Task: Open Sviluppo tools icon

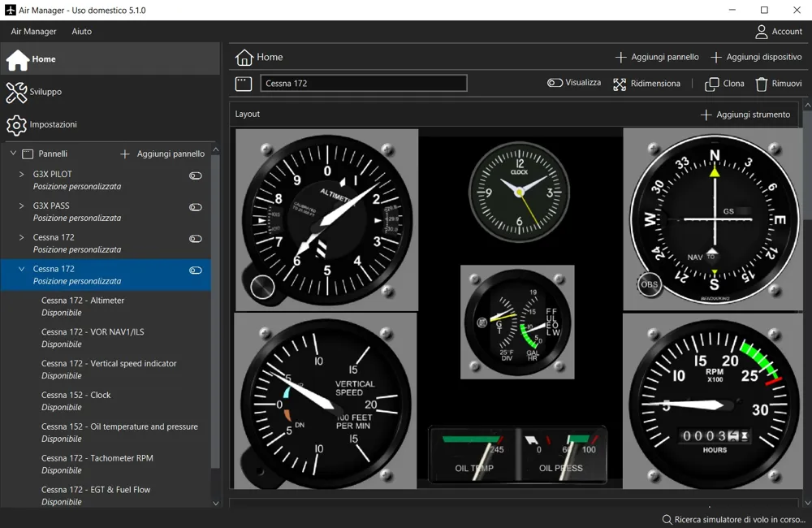Action: coord(16,93)
